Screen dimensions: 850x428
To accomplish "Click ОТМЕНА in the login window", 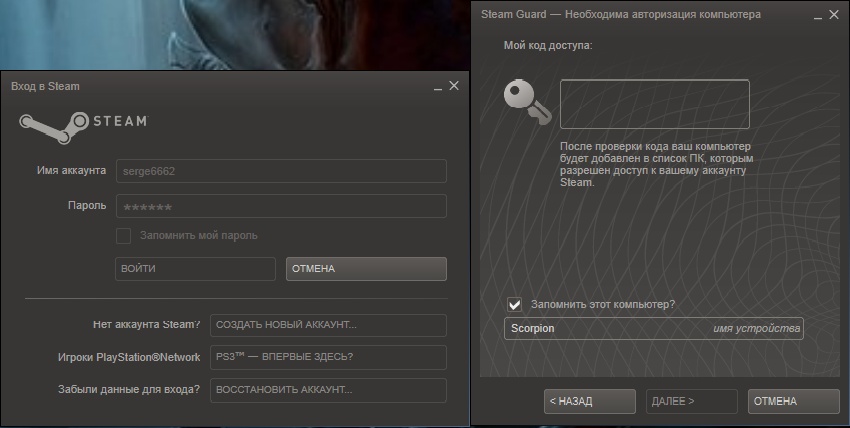I will [366, 269].
